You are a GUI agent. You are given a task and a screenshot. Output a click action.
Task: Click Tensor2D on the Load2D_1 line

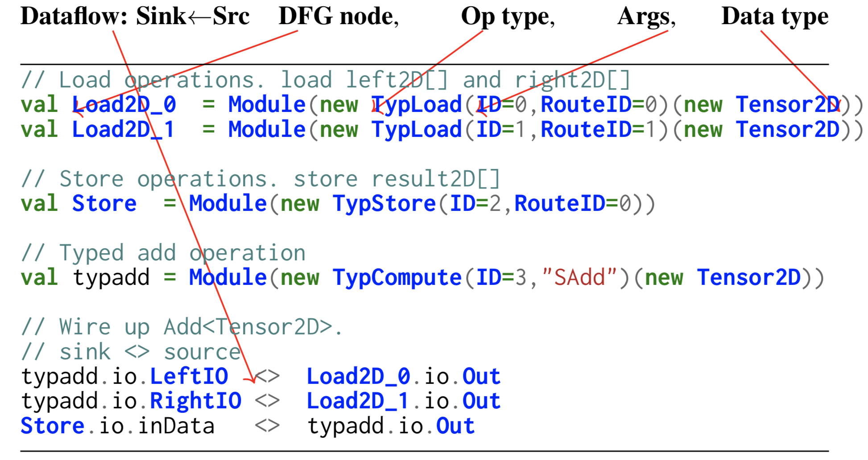(788, 130)
